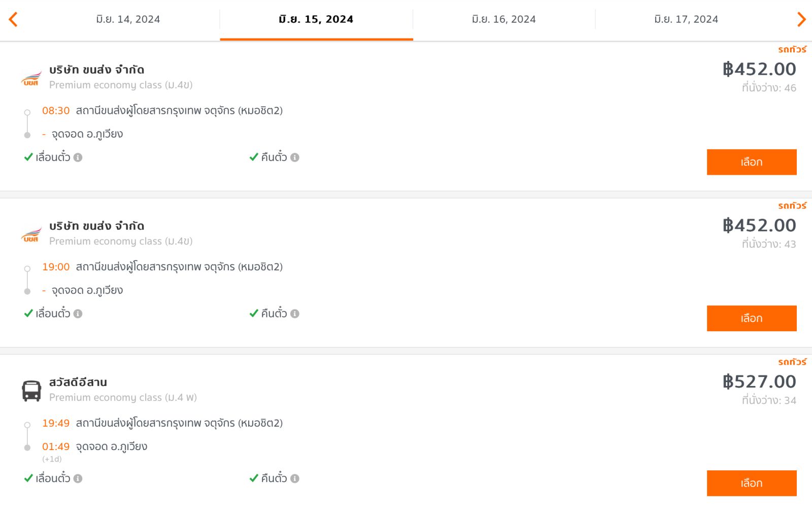Open info icon beside เลื่อนตั๋ว on 08:30 trip
The image size is (812, 511).
(78, 157)
